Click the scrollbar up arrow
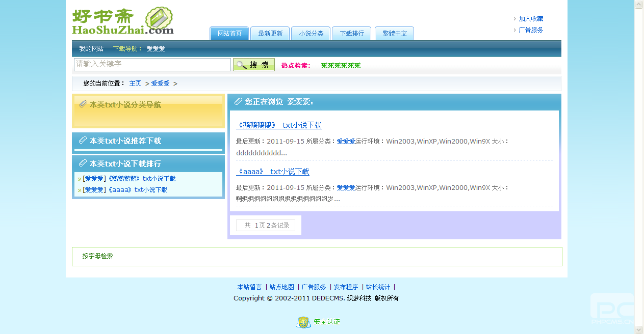 click(638, 5)
